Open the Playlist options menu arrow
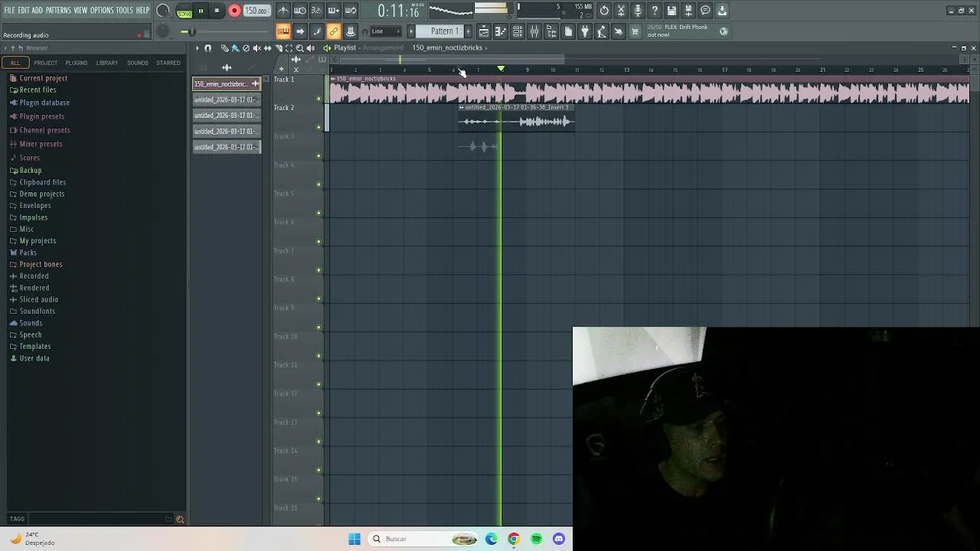The image size is (980, 551). click(x=197, y=48)
